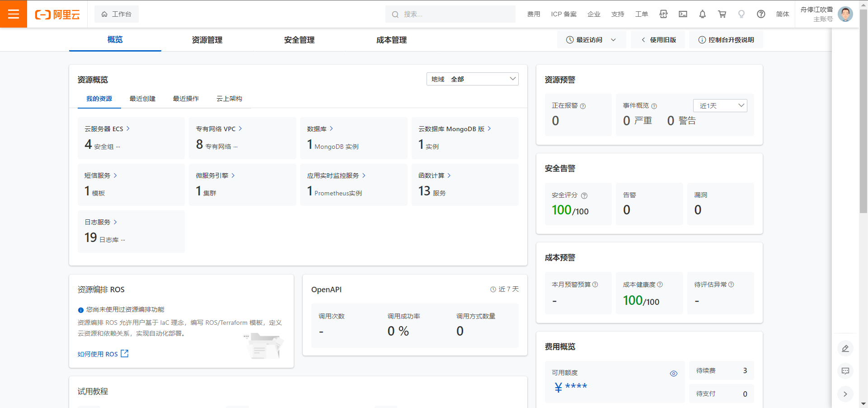Click the 近 7 天 clock indicator

(504, 289)
